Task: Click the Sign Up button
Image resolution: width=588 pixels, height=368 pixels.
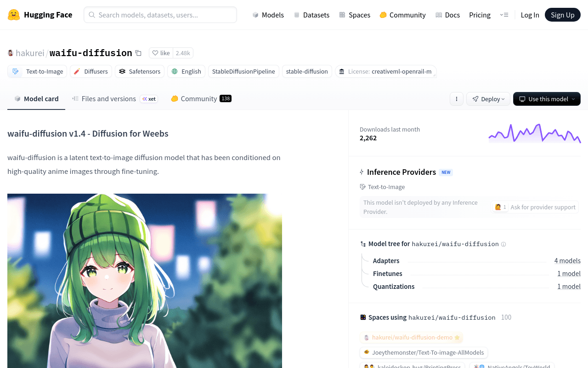Action: [563, 15]
